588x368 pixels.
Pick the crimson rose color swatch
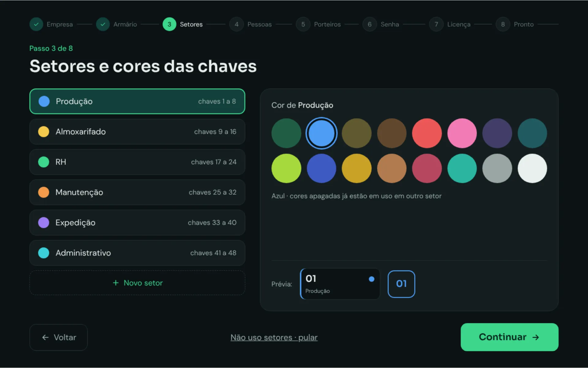(x=427, y=168)
